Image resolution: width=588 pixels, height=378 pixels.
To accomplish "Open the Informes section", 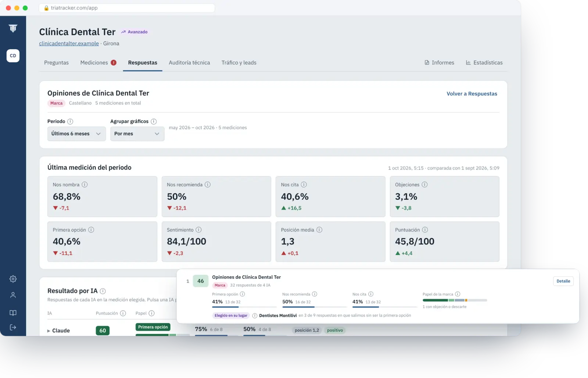I will [x=440, y=62].
